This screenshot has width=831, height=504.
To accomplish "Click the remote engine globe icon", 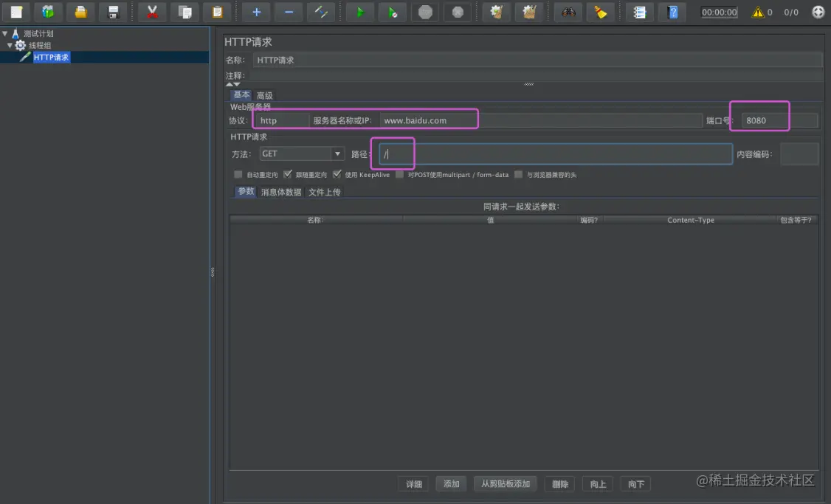I will 818,12.
